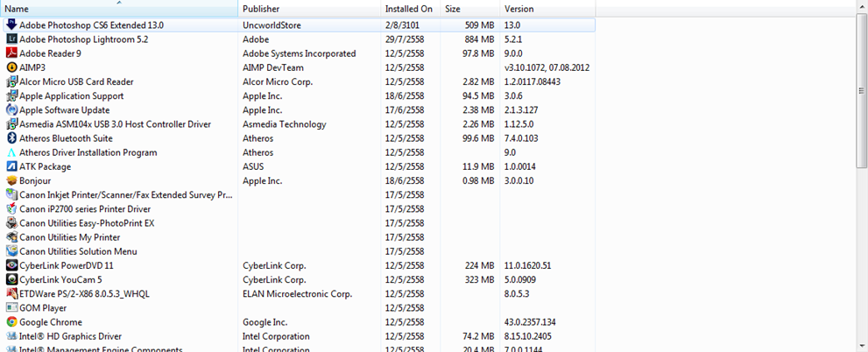Click the Asmedia Technology publisher cell
This screenshot has width=868, height=352.
coord(285,124)
